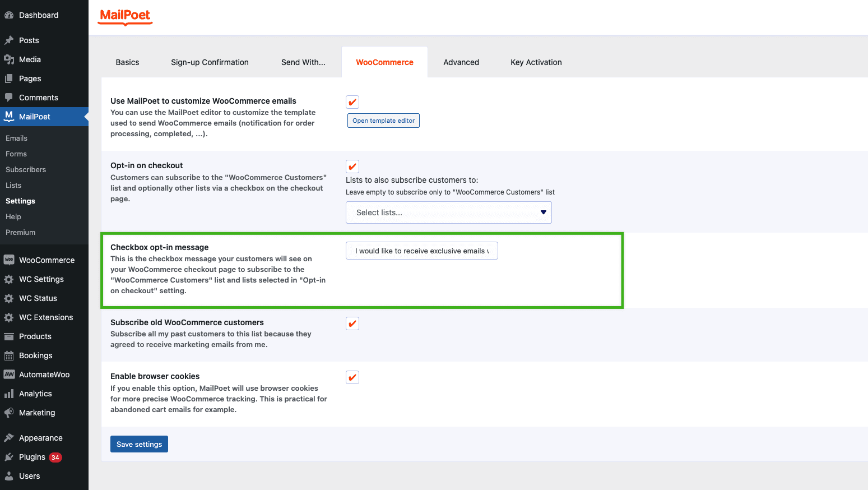Click the Dashboard menu label
The width and height of the screenshot is (868, 490).
point(39,15)
